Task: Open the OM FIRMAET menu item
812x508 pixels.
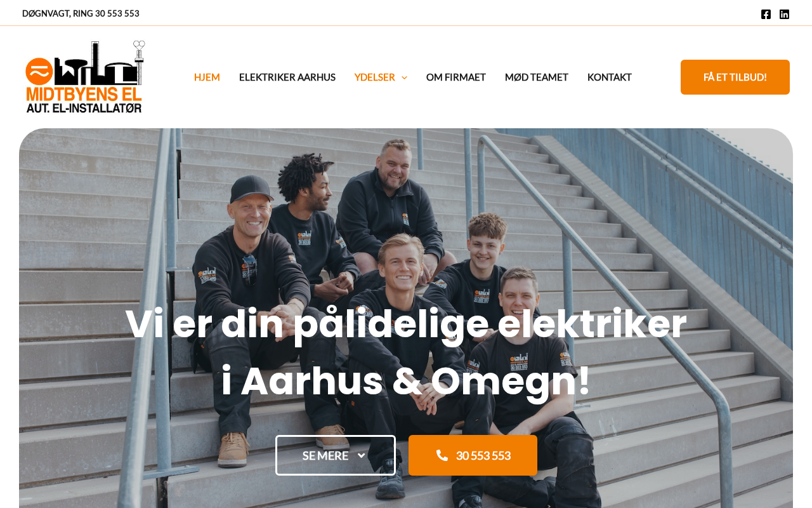Action: (456, 77)
